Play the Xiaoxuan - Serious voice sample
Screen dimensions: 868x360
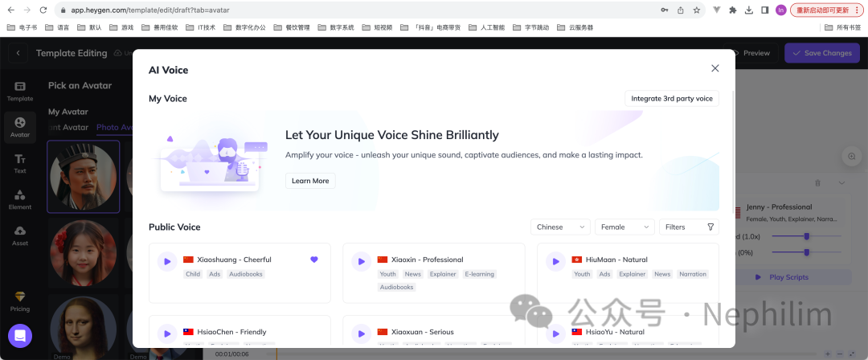[x=361, y=334]
